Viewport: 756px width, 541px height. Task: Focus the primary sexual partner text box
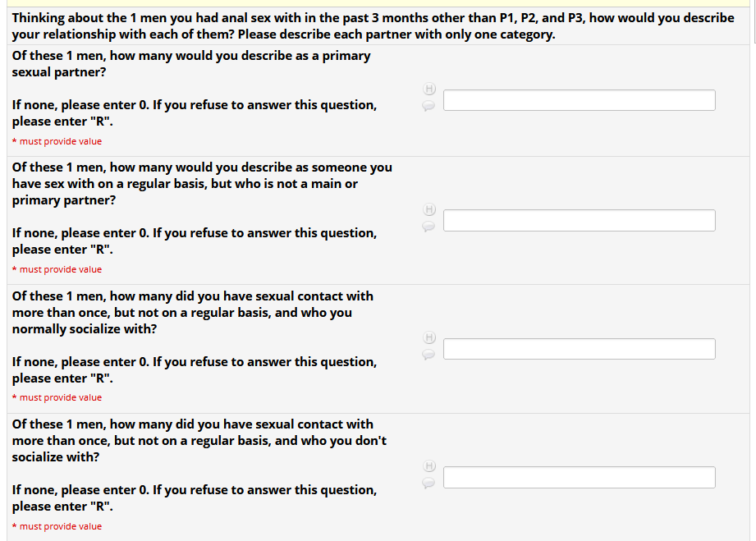click(x=579, y=100)
